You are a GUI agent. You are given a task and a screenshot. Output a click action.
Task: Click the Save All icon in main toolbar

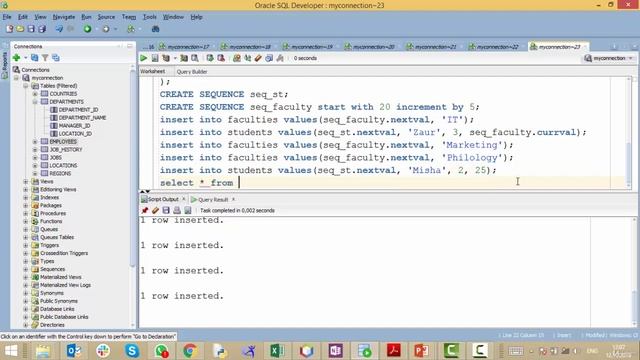(x=42, y=29)
